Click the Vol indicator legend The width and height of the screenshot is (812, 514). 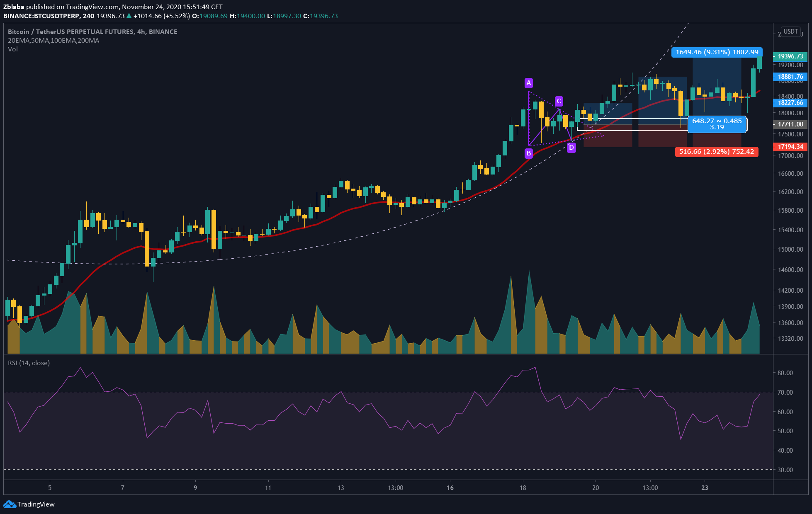pyautogui.click(x=13, y=49)
